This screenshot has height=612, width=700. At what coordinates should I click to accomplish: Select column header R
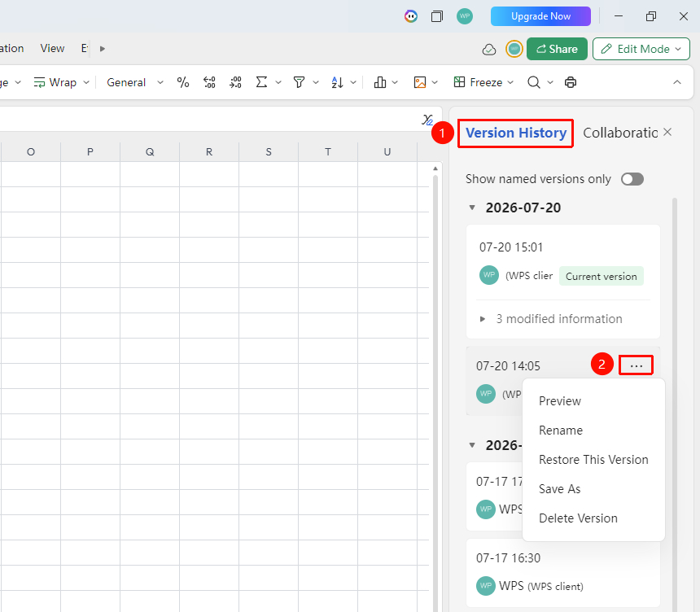(209, 151)
